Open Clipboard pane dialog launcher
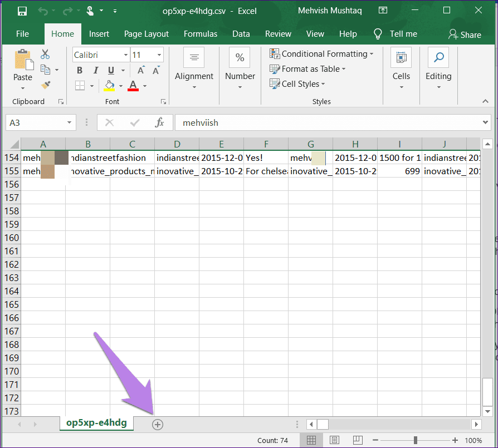The height and width of the screenshot is (448, 498). coord(61,101)
